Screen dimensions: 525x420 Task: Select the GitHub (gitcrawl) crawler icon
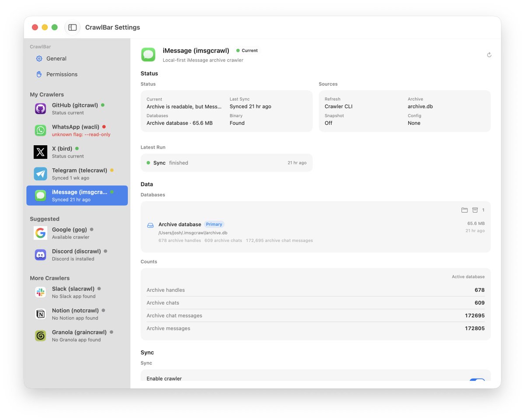pos(41,109)
